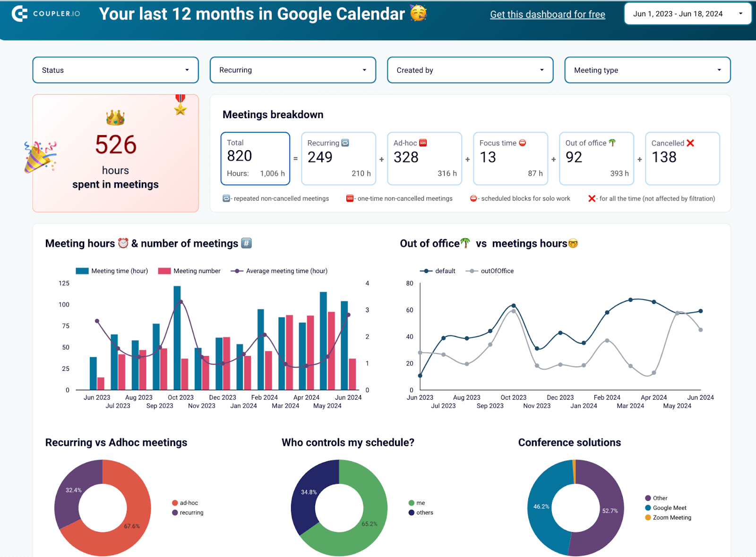Viewport: 756px width, 557px height.
Task: Click the palm tree icon in Out of office chart title
Action: tap(465, 243)
